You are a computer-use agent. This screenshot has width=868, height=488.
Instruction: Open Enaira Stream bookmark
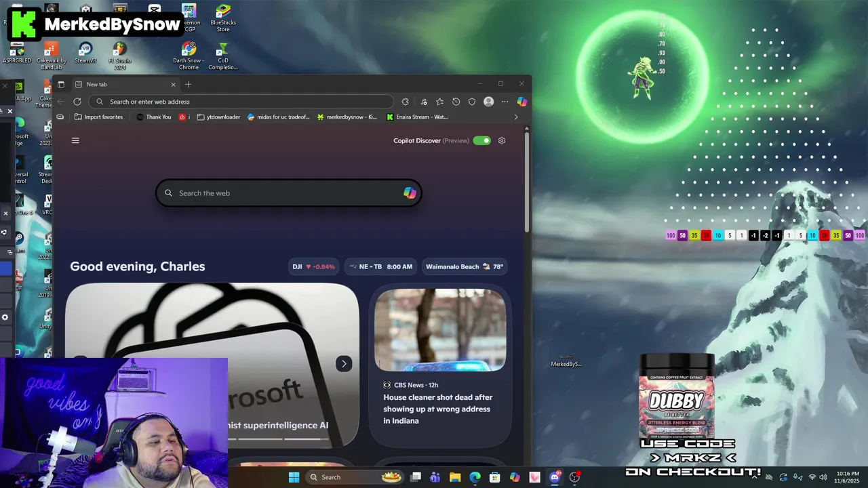(417, 117)
